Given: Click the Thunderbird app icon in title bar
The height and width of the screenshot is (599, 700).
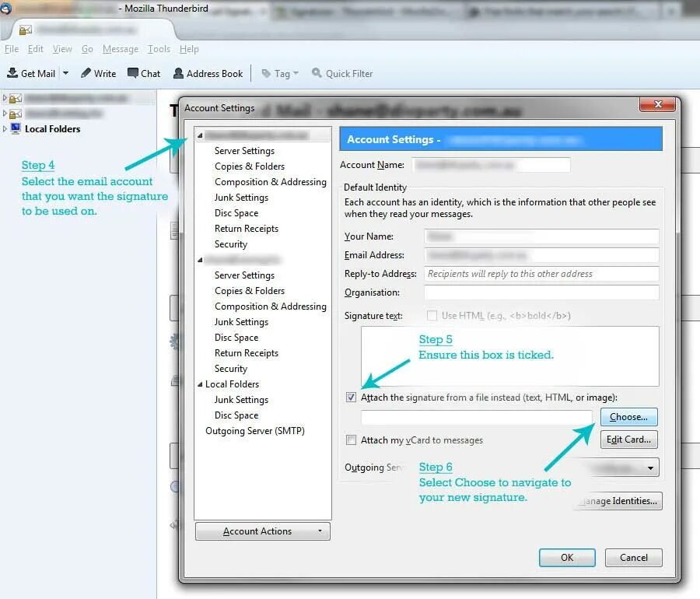Looking at the screenshot, I should tap(5, 8).
